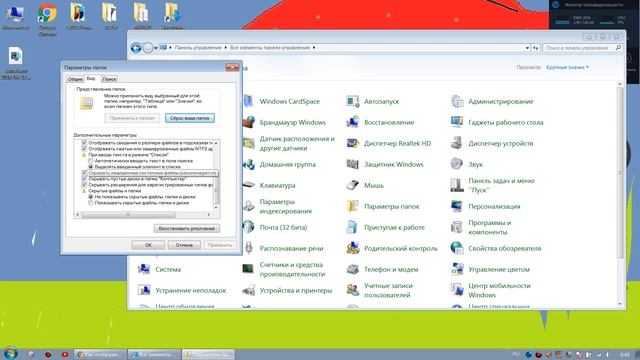Select Автоматически вводить текст в поле поиска
The height and width of the screenshot is (360, 640).
(x=91, y=161)
